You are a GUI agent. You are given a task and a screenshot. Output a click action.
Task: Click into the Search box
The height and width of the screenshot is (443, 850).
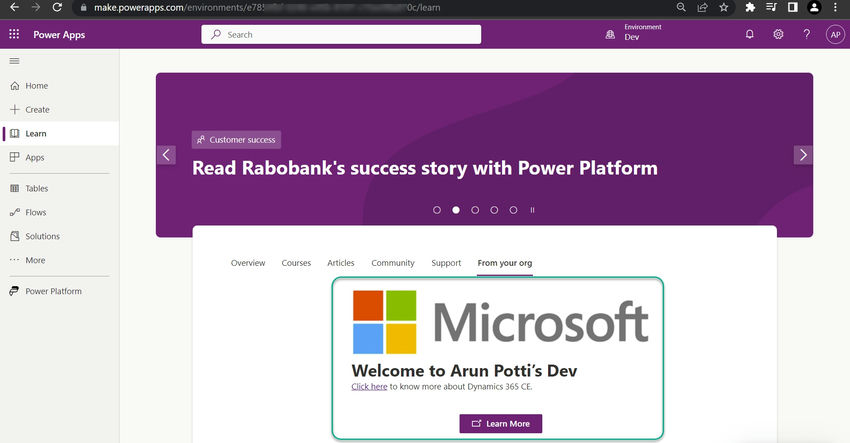point(341,34)
